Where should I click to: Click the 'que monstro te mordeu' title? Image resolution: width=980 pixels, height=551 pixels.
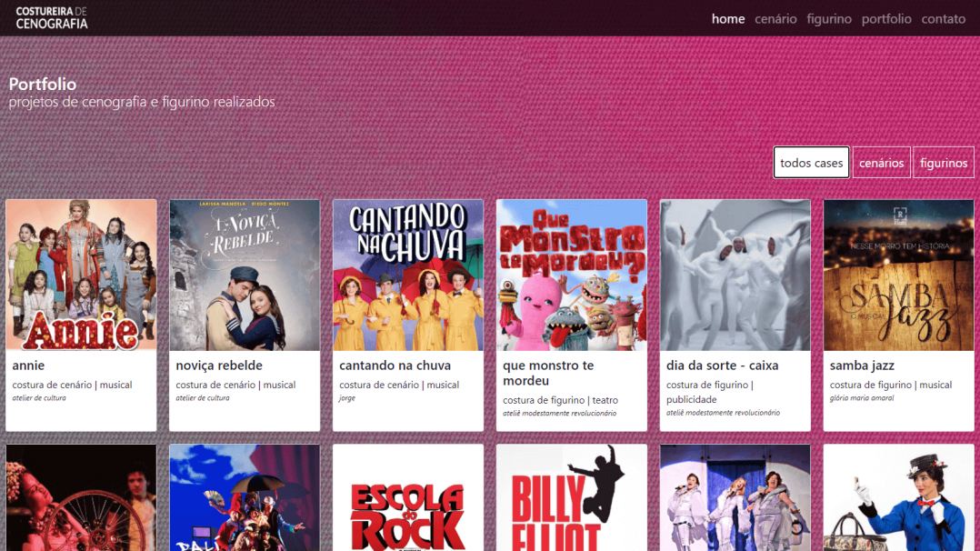(x=548, y=373)
